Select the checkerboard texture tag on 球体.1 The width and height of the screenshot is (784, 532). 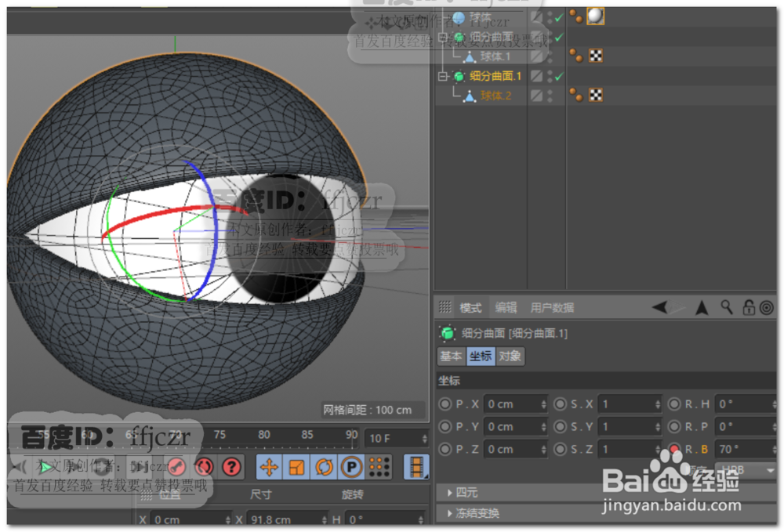(596, 56)
